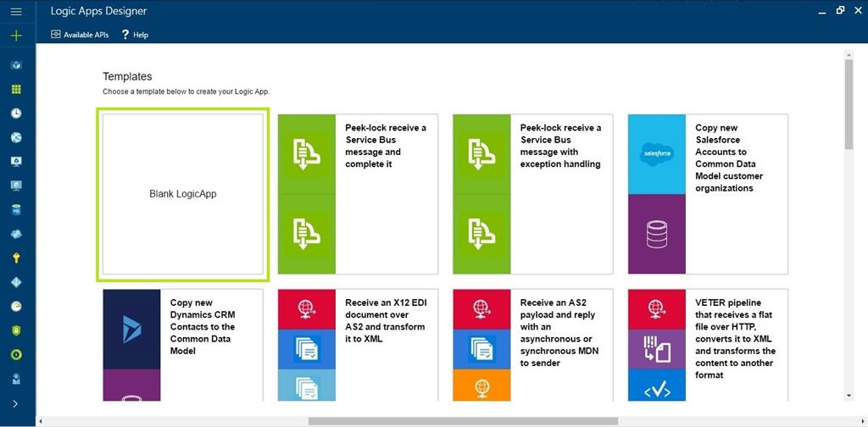
Task: Open the diamond Virtual networks icon
Action: tap(16, 282)
